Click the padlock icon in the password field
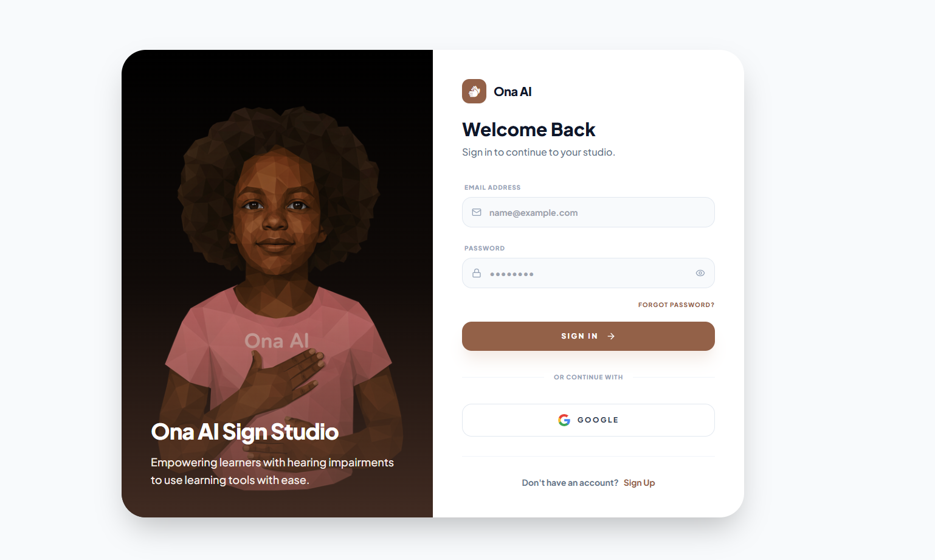935x560 pixels. pos(477,273)
